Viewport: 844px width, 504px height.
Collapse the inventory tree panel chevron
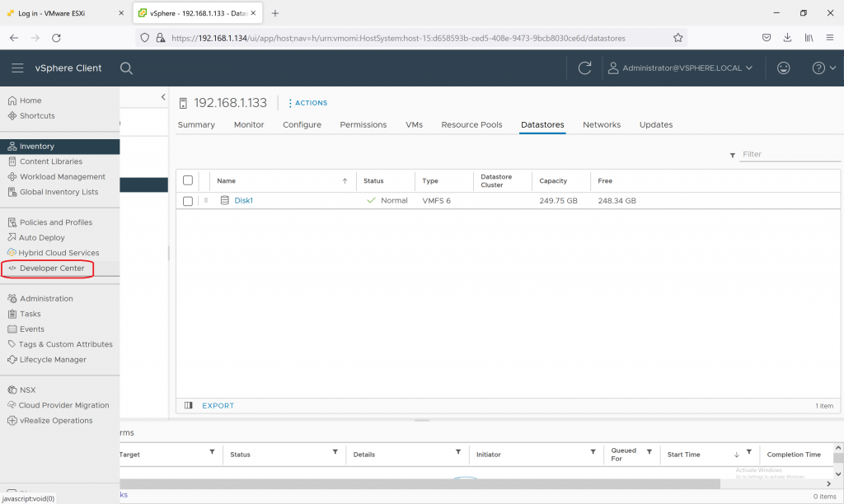pos(163,97)
